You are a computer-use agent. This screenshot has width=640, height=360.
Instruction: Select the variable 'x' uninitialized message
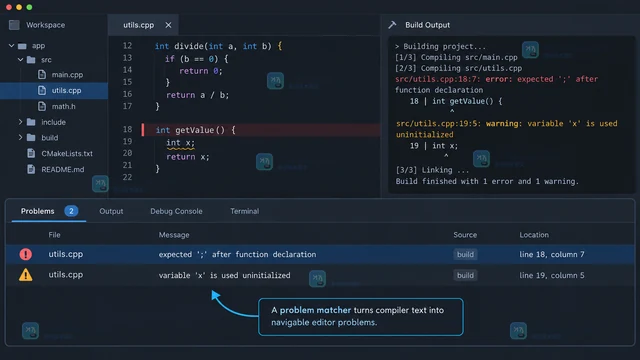pos(224,275)
